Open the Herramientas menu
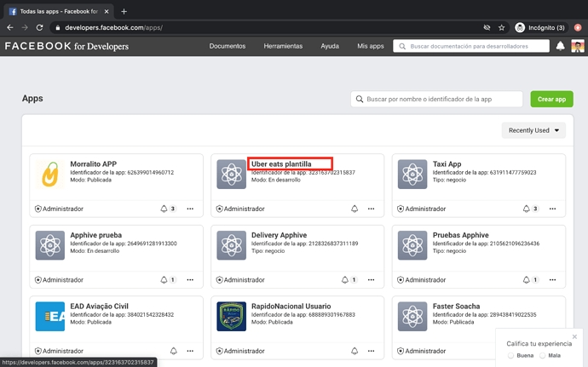The image size is (588, 367). point(283,46)
